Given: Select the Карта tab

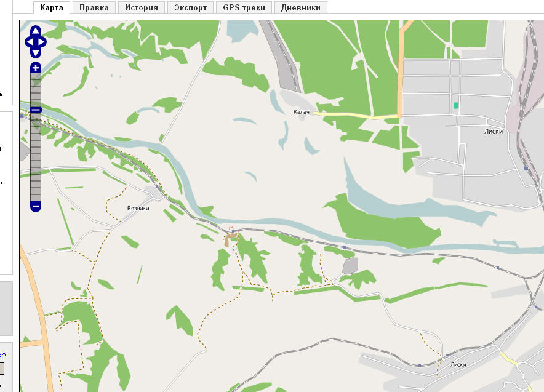Looking at the screenshot, I should [51, 7].
